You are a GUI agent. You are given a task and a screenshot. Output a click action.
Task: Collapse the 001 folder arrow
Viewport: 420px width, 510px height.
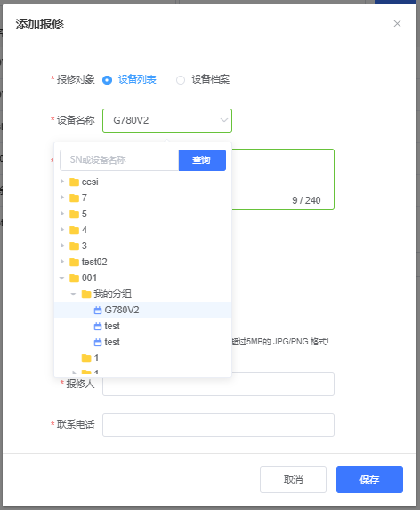[x=61, y=278]
